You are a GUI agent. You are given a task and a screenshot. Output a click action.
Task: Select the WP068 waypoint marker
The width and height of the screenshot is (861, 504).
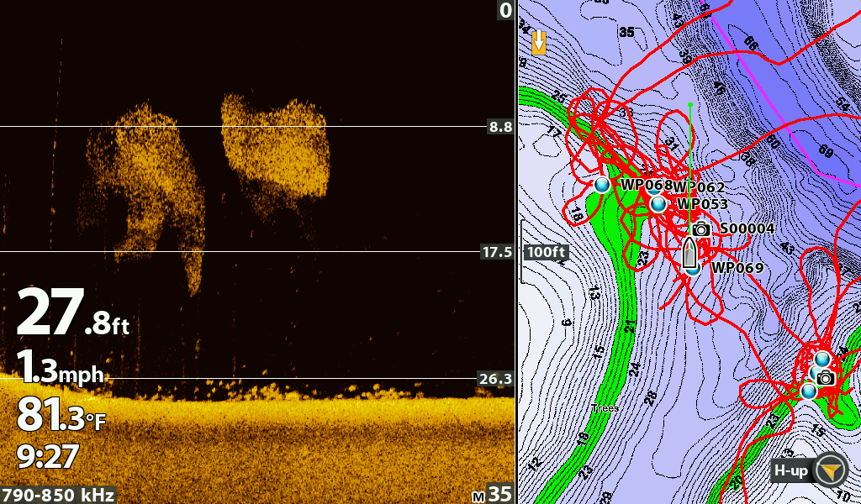[x=602, y=185]
